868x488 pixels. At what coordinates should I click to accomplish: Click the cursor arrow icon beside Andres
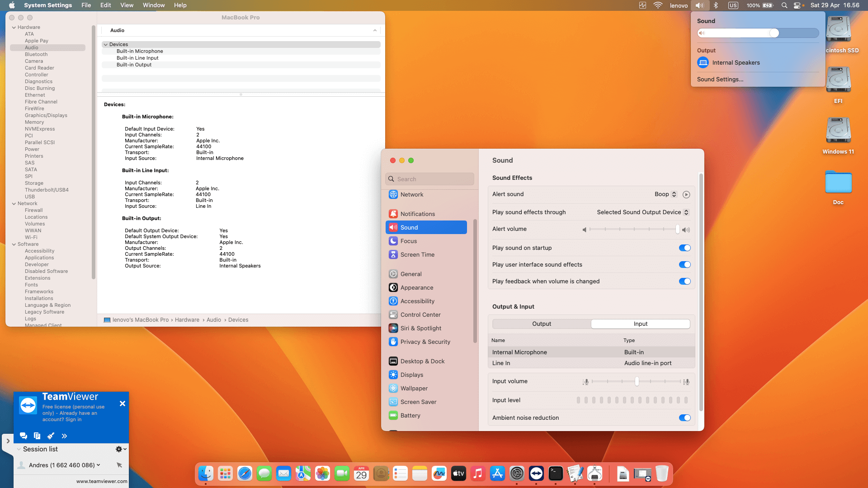point(119,465)
